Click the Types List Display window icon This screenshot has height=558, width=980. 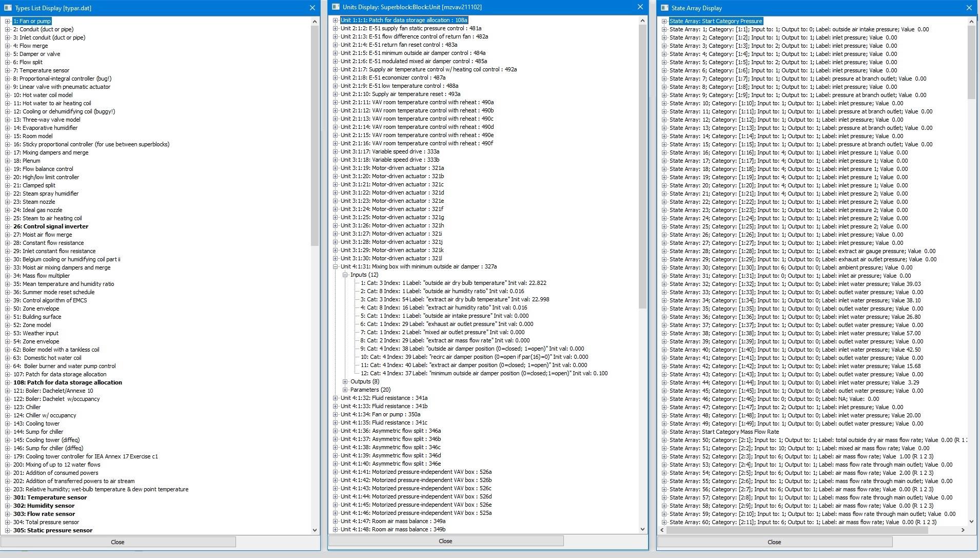click(8, 8)
